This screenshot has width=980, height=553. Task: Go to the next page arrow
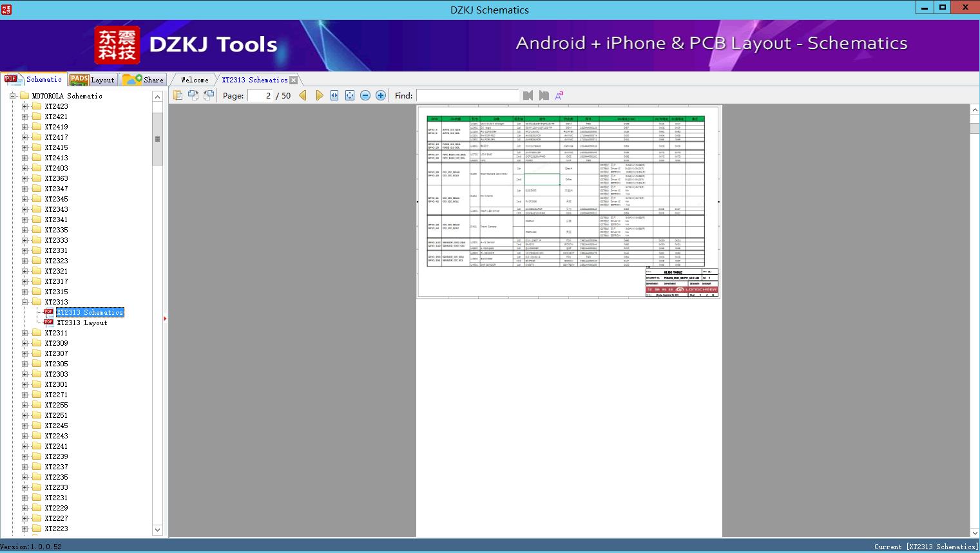click(319, 95)
